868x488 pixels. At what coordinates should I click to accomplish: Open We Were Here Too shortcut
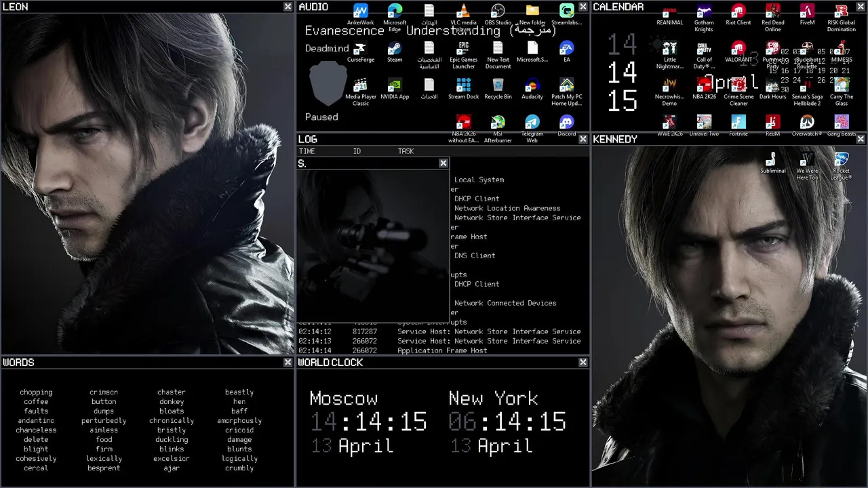807,165
